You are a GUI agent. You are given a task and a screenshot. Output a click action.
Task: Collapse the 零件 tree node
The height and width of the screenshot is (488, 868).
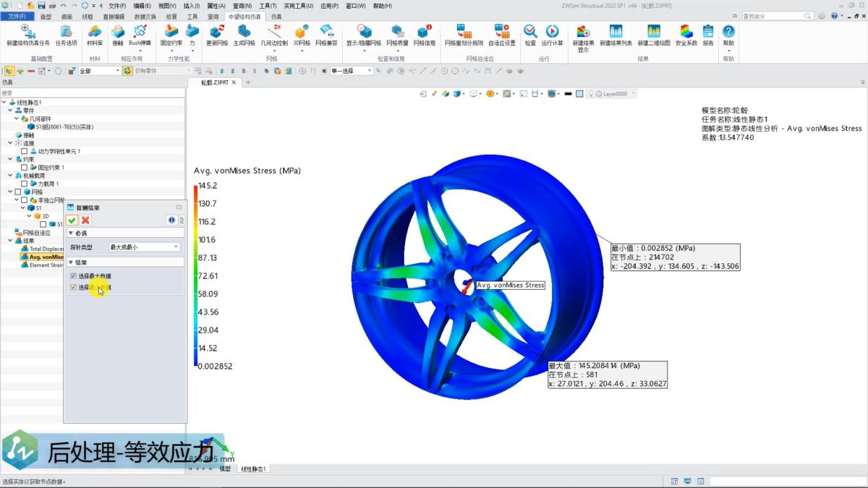click(x=10, y=110)
